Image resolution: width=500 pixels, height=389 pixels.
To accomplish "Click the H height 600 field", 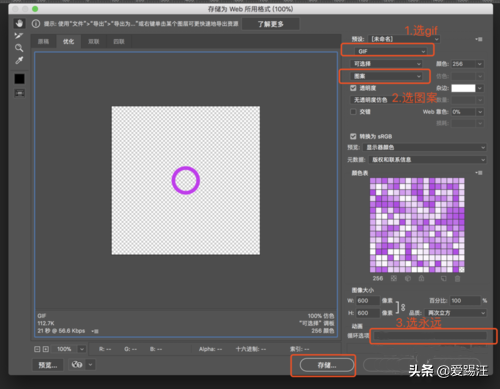I will (x=368, y=313).
